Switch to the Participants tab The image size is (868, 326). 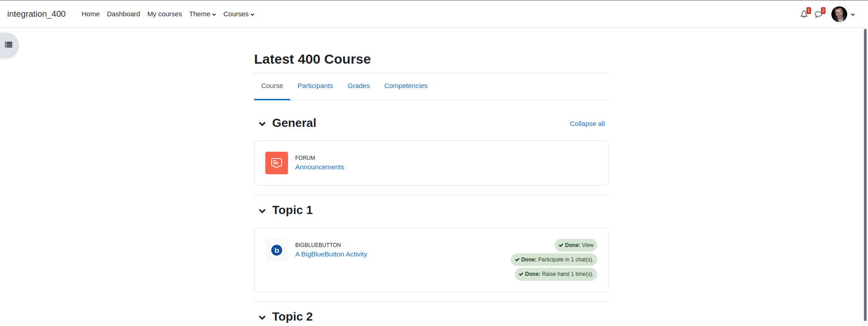(x=315, y=86)
